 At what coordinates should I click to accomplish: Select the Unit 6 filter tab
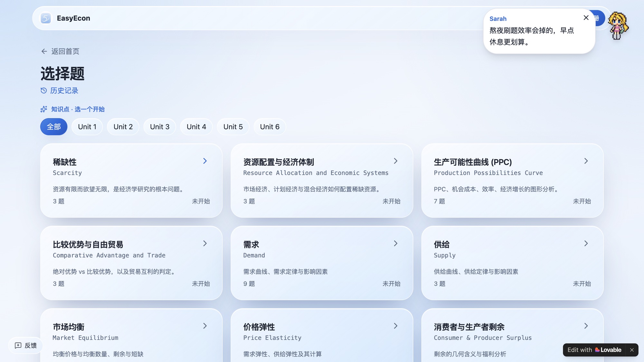(270, 127)
